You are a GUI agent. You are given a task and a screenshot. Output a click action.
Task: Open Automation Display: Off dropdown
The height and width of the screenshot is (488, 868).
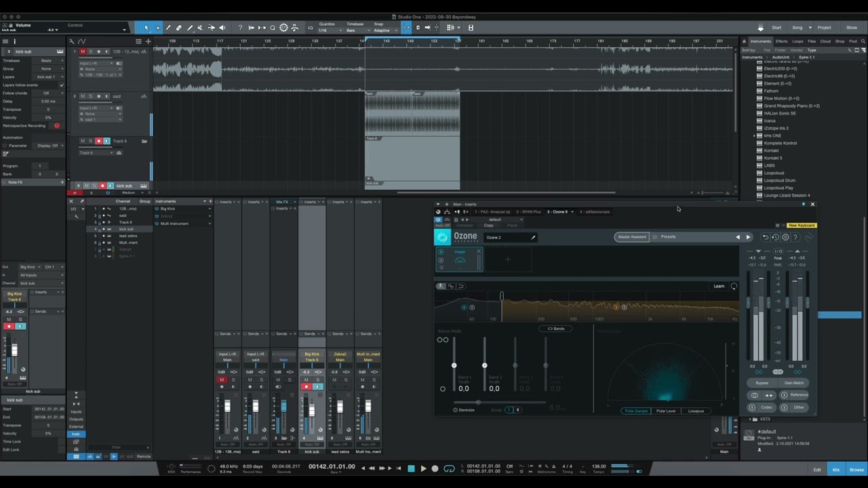click(50, 146)
